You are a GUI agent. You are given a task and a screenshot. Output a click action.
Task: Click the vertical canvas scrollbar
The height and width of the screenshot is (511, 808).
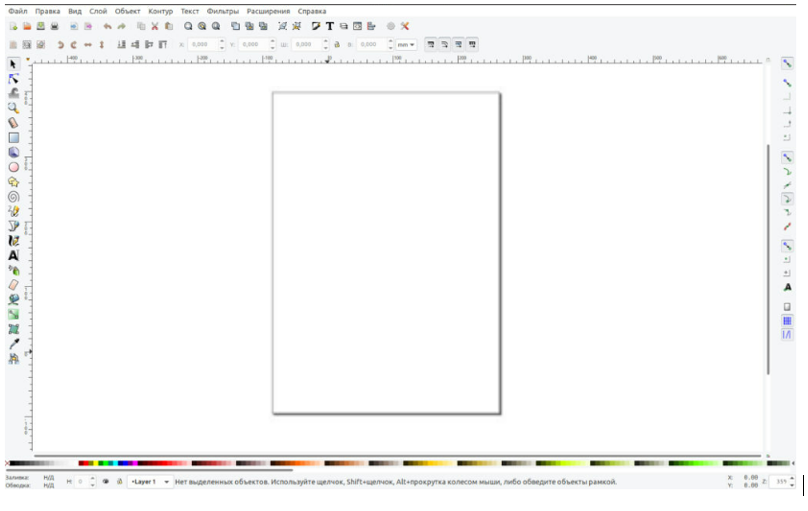coord(768,259)
